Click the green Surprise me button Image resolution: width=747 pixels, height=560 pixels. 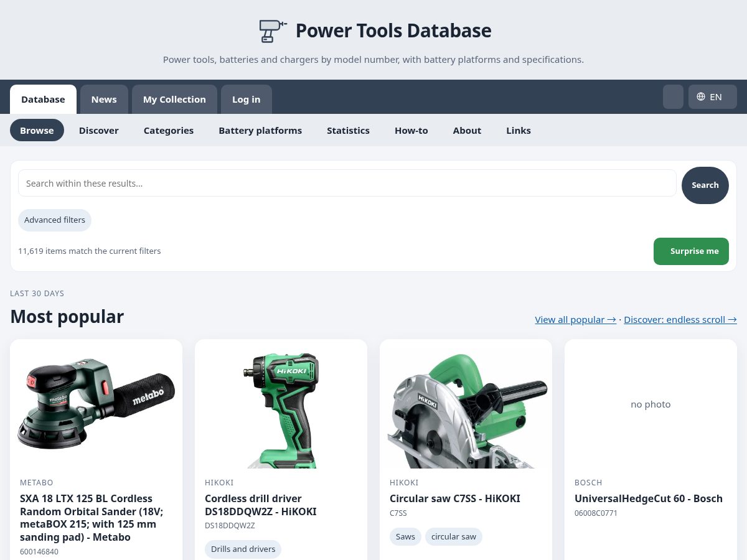691,251
